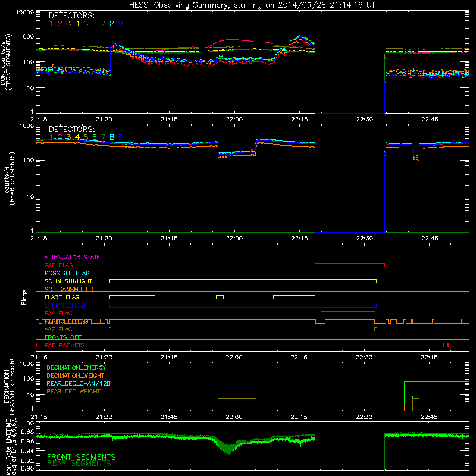Click the DECIMATION CHANNEL or weight axis label

pyautogui.click(x=9, y=386)
